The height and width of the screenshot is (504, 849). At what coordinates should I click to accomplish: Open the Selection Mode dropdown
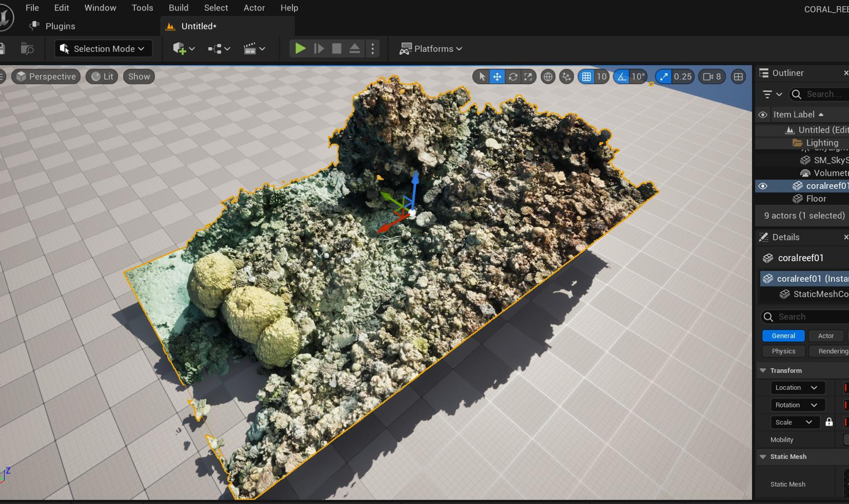(x=102, y=48)
